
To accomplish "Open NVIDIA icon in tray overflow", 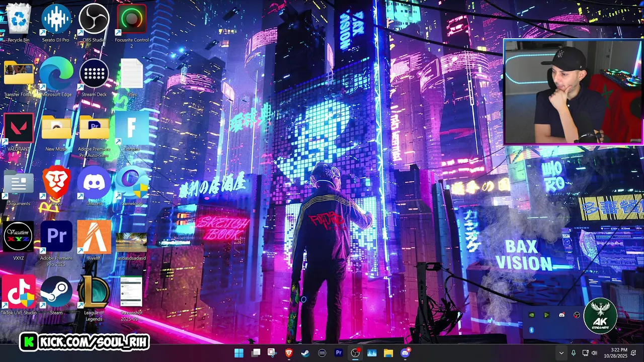I will 532,315.
